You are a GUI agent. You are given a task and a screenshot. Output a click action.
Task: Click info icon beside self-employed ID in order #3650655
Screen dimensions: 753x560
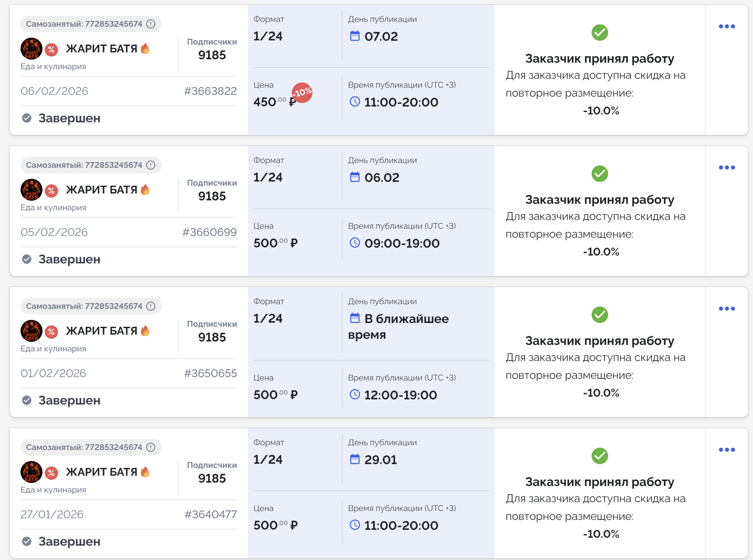(151, 306)
